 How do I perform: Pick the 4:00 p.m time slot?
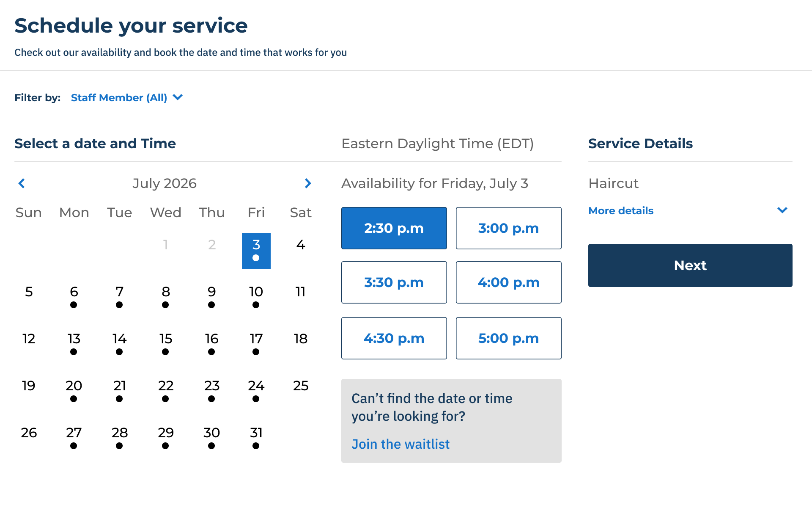(x=509, y=282)
